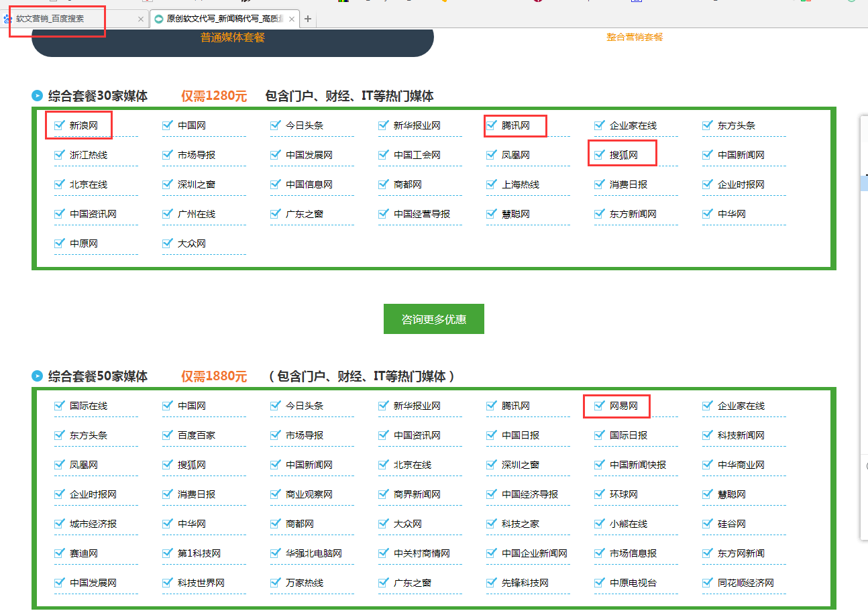Viewport: 868px width, 615px height.
Task: Toggle the 城市经济报 checkbox
Action: 60,523
